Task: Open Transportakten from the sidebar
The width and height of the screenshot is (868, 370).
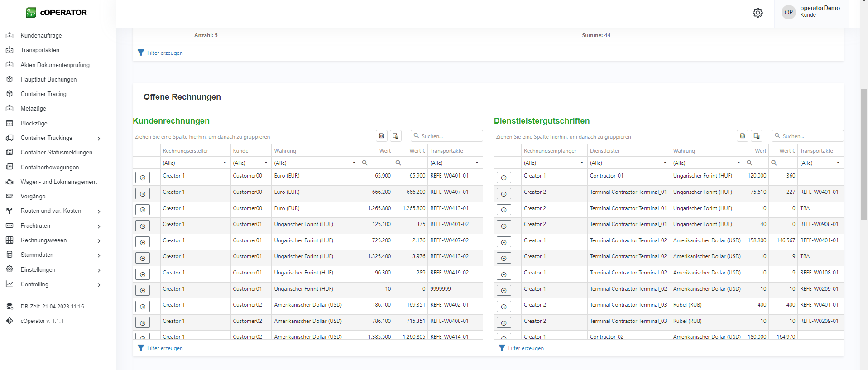Action: pyautogui.click(x=40, y=50)
